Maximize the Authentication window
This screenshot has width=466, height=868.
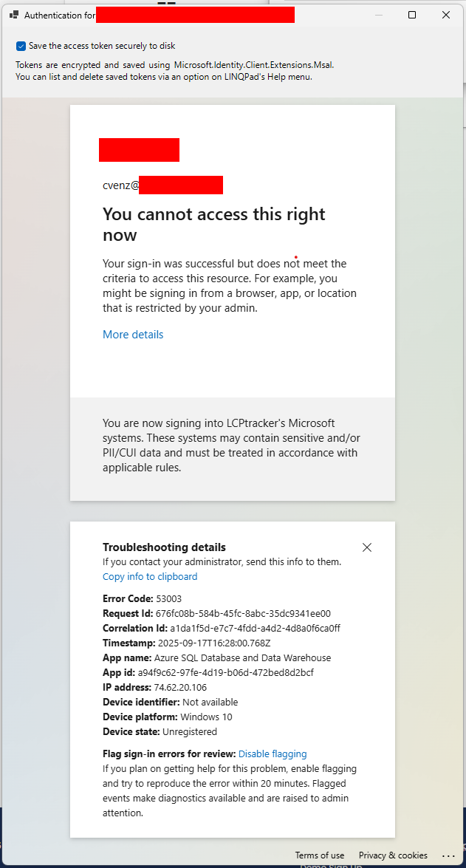click(x=412, y=16)
